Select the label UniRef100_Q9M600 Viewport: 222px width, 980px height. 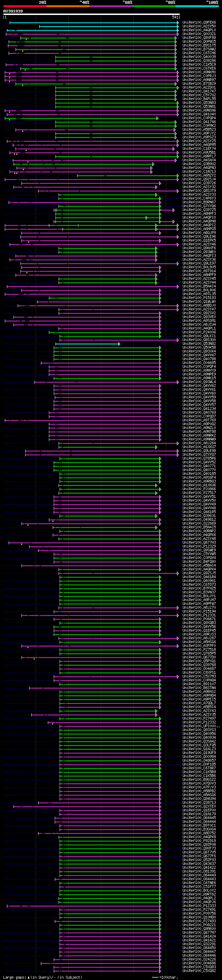click(x=199, y=929)
